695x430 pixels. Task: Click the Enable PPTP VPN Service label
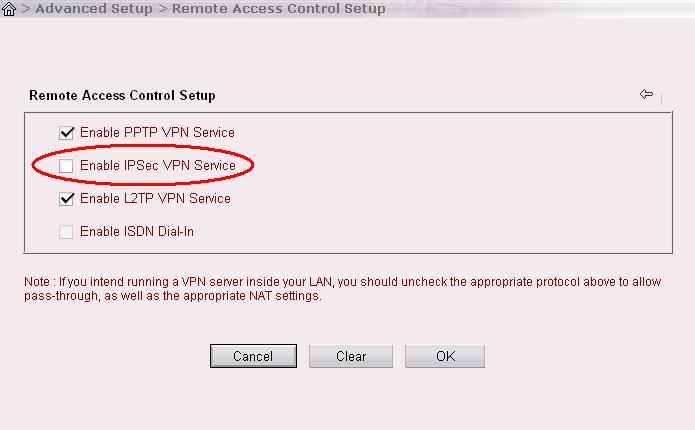[157, 133]
